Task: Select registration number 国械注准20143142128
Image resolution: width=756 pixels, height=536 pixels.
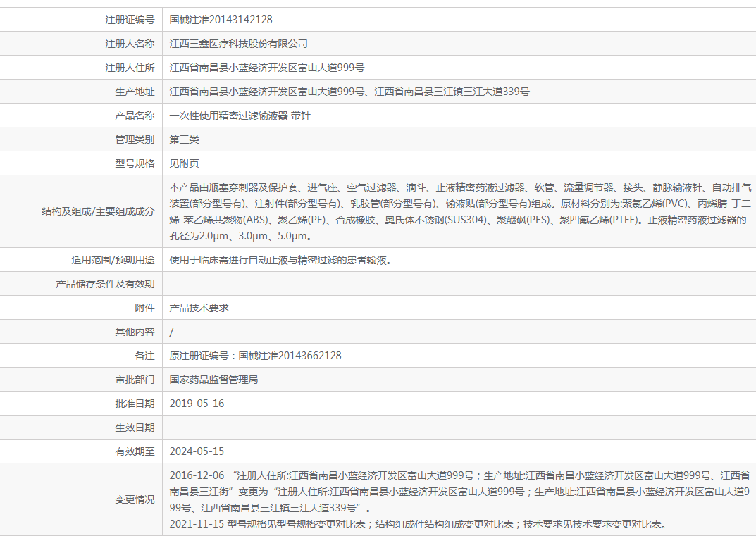Action: pos(221,20)
